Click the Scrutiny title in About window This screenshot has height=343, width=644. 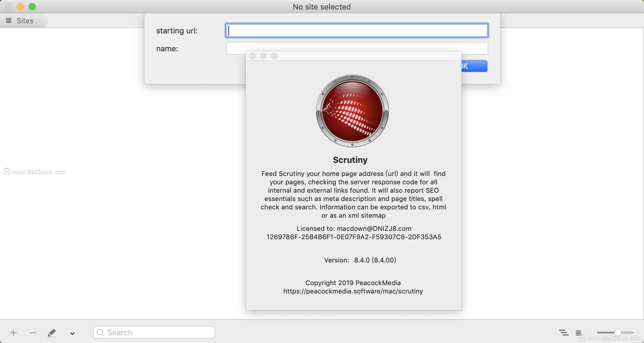point(350,160)
